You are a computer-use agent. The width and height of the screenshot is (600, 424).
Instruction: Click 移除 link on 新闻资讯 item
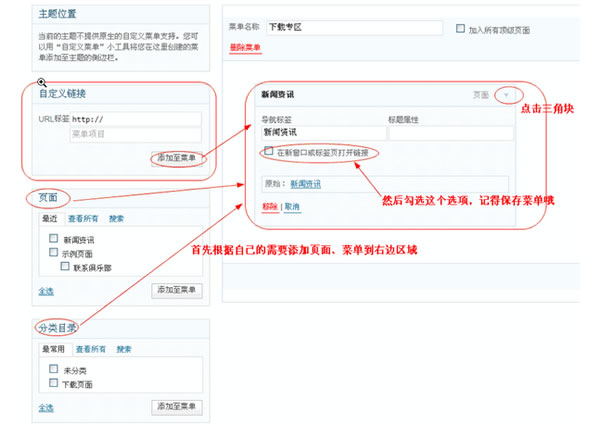[x=269, y=207]
